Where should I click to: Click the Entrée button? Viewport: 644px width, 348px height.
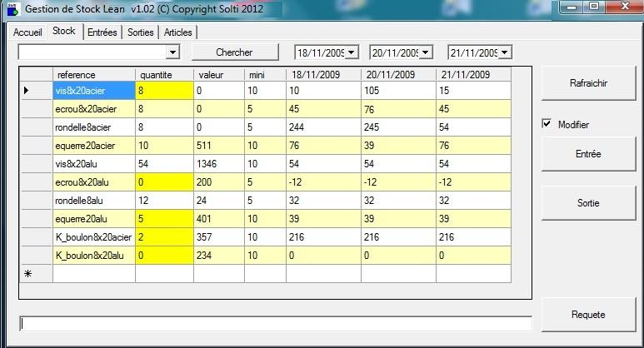[588, 154]
